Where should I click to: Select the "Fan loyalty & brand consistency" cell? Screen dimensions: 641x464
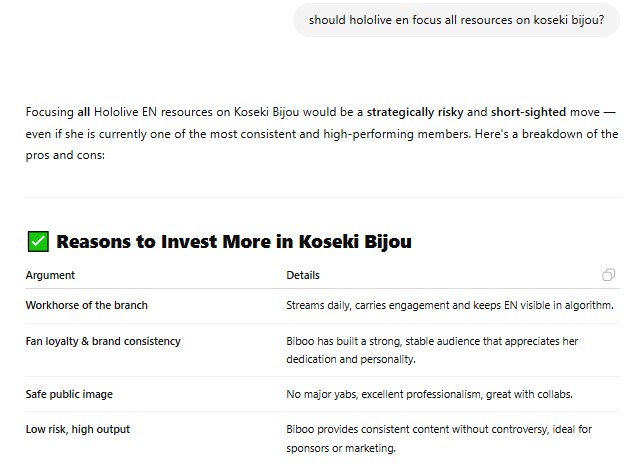103,341
